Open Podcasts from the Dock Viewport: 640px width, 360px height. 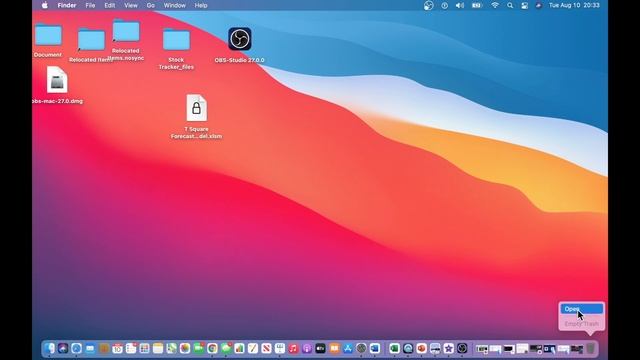click(307, 348)
